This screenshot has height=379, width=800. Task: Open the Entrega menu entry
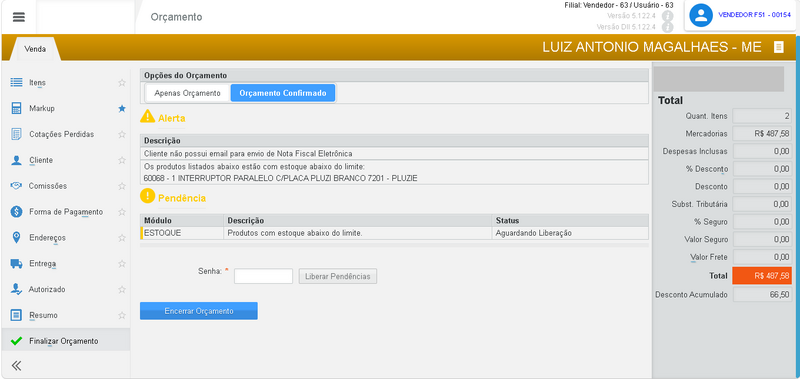[x=42, y=264]
